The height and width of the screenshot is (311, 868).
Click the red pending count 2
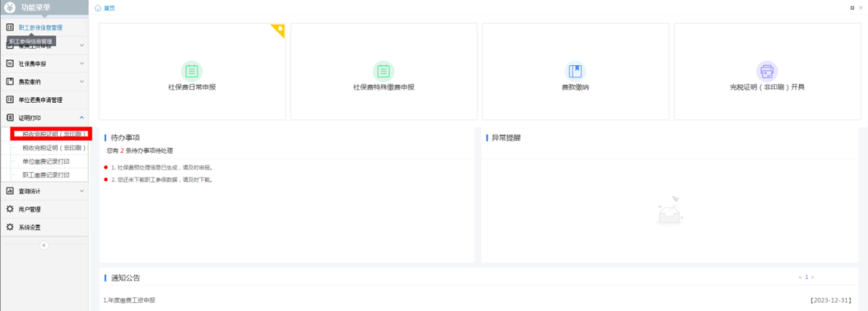[x=122, y=150]
